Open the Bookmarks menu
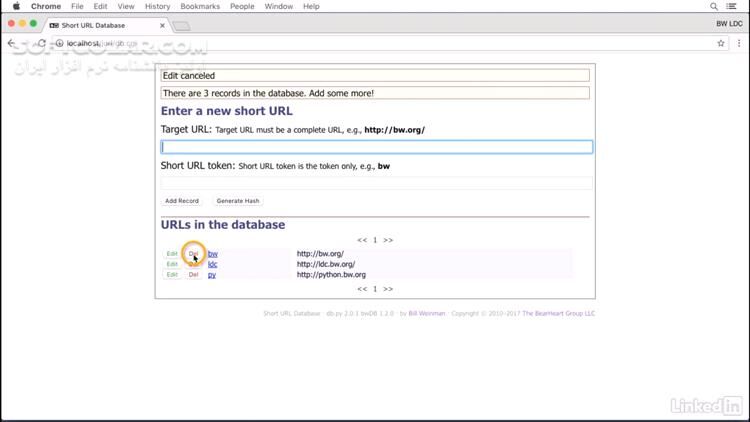This screenshot has width=750, height=422. [199, 6]
